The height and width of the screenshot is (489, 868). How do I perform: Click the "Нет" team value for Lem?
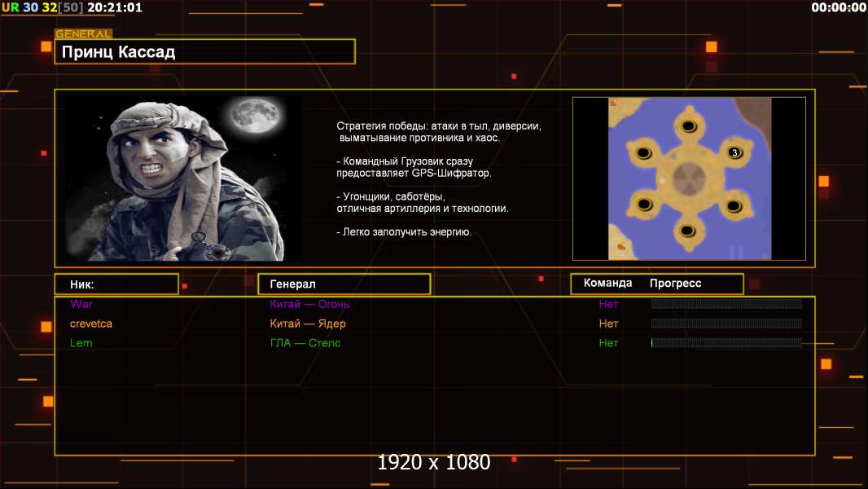(608, 343)
